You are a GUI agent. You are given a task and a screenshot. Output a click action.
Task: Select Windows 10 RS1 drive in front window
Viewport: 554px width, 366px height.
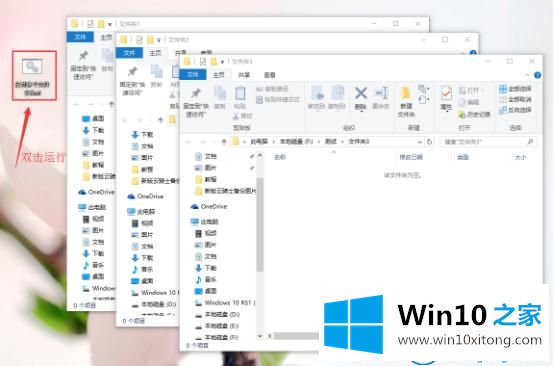tap(225, 303)
